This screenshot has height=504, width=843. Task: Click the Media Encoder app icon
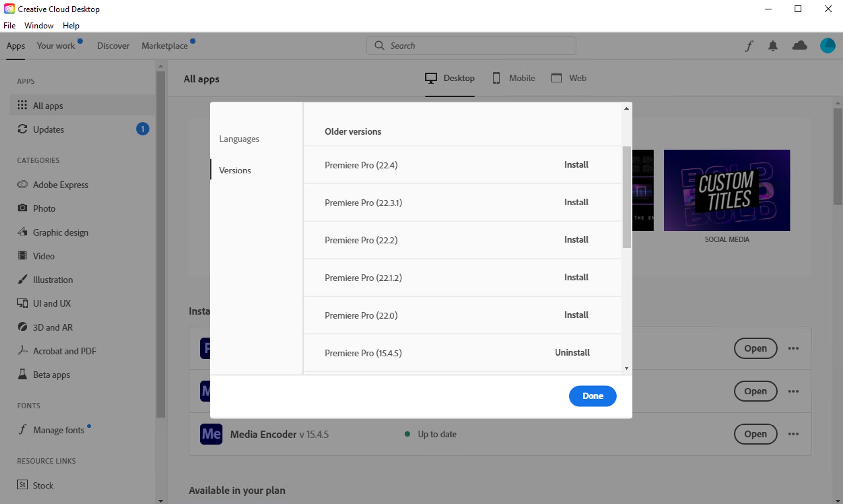pyautogui.click(x=211, y=434)
